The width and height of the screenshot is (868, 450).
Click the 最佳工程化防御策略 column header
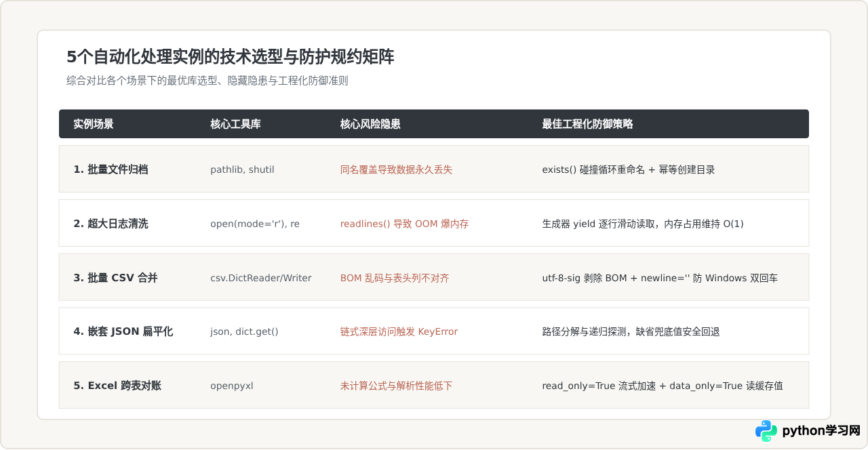588,124
